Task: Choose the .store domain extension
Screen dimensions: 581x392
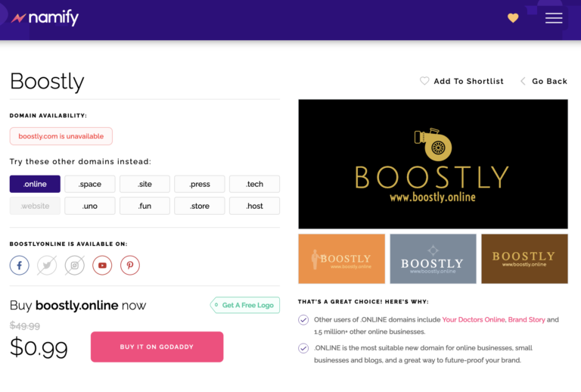Action: [200, 206]
